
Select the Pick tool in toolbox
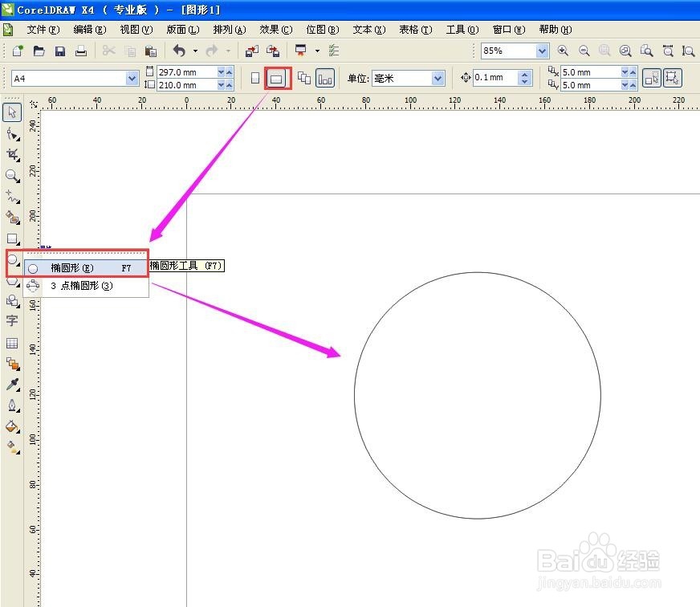pyautogui.click(x=12, y=112)
